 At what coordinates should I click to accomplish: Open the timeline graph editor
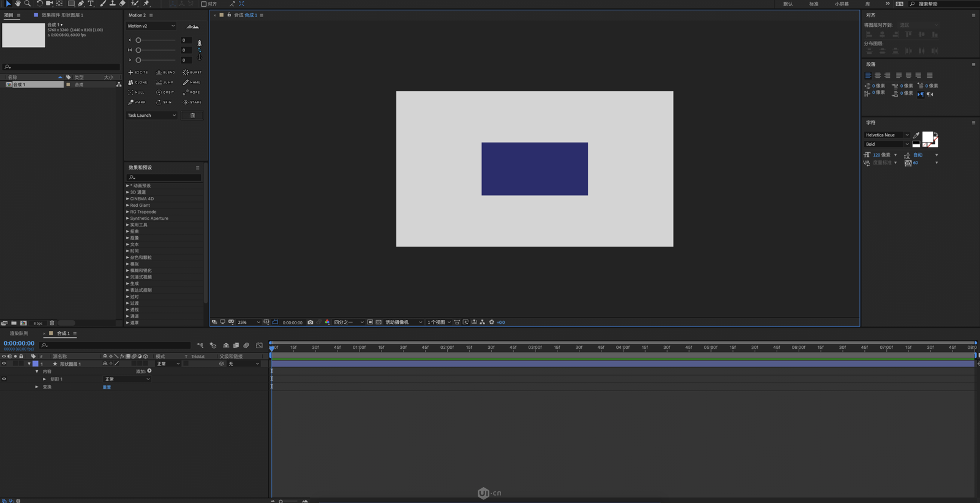259,346
